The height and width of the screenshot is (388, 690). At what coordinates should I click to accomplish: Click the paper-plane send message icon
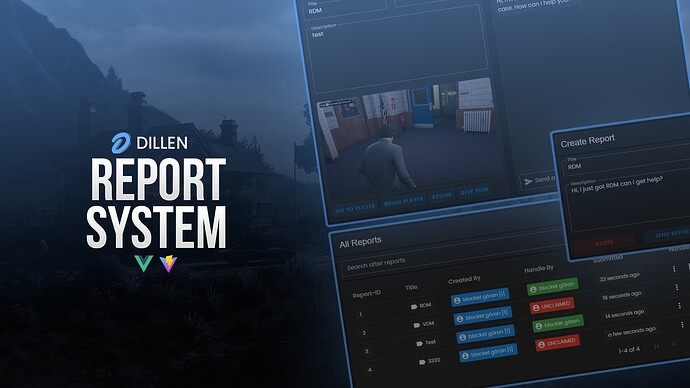click(529, 181)
